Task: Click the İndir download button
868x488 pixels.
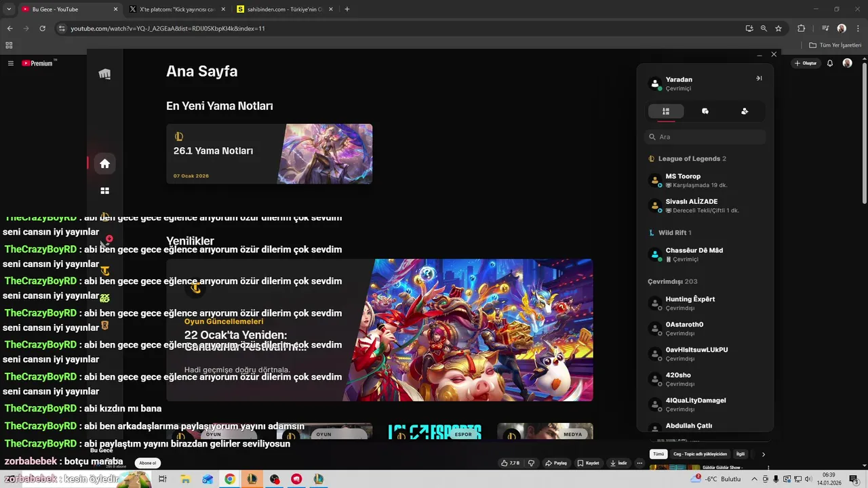Action: (618, 463)
